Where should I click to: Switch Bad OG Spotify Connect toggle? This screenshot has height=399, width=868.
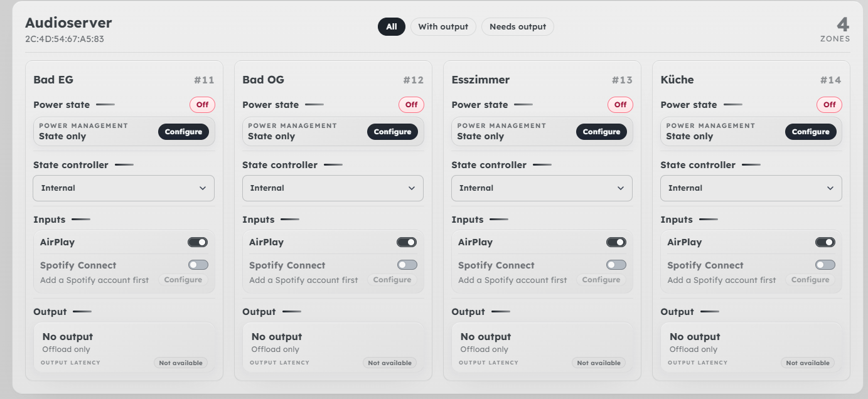click(x=407, y=265)
